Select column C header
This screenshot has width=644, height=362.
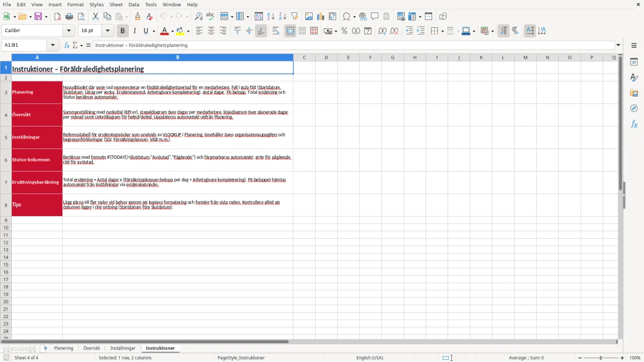[x=304, y=57]
